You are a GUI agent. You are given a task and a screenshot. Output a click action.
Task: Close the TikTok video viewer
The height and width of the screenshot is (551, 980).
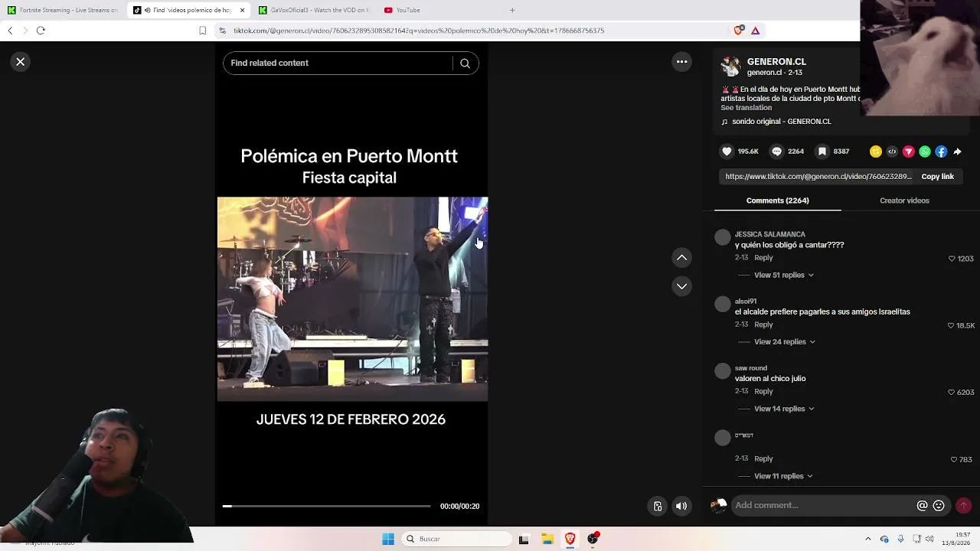pos(21,62)
